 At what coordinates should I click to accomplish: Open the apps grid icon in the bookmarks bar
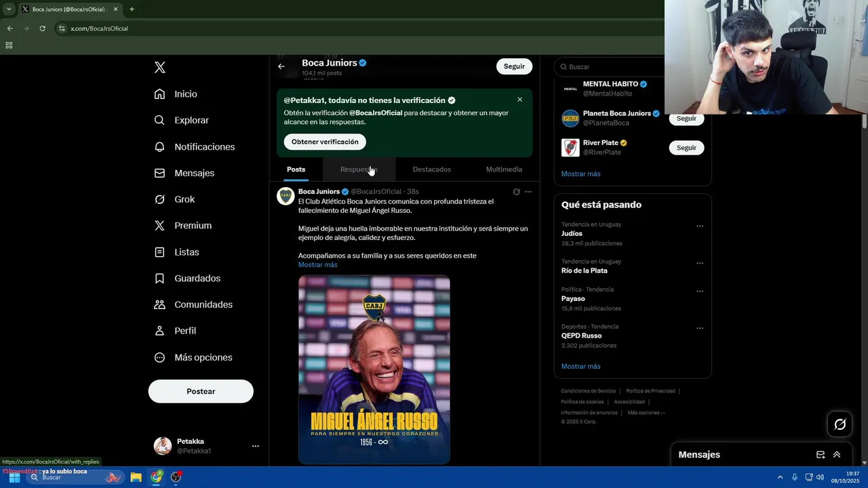(x=9, y=45)
